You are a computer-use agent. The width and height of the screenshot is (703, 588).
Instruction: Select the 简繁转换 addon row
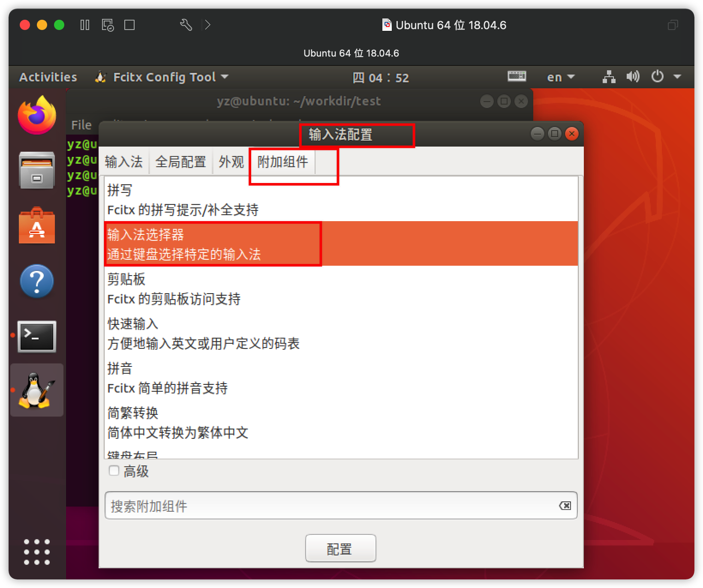(341, 422)
